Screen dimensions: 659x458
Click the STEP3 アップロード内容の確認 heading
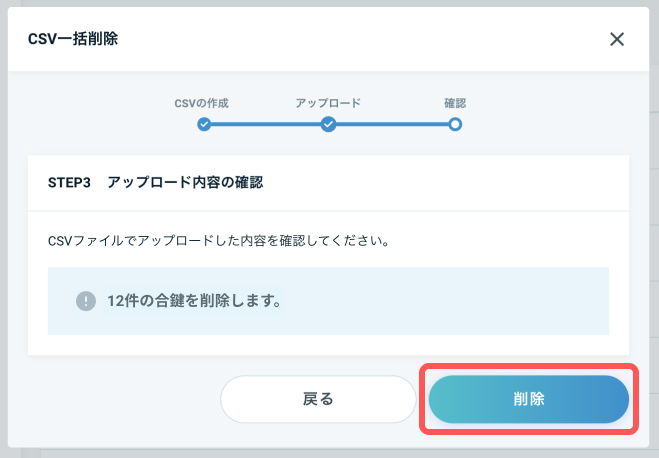click(x=156, y=183)
